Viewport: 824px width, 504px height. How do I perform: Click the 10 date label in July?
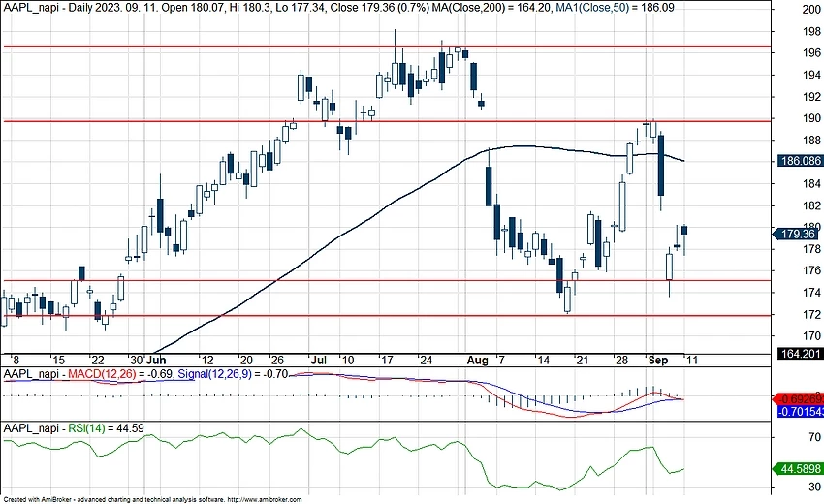click(x=347, y=360)
